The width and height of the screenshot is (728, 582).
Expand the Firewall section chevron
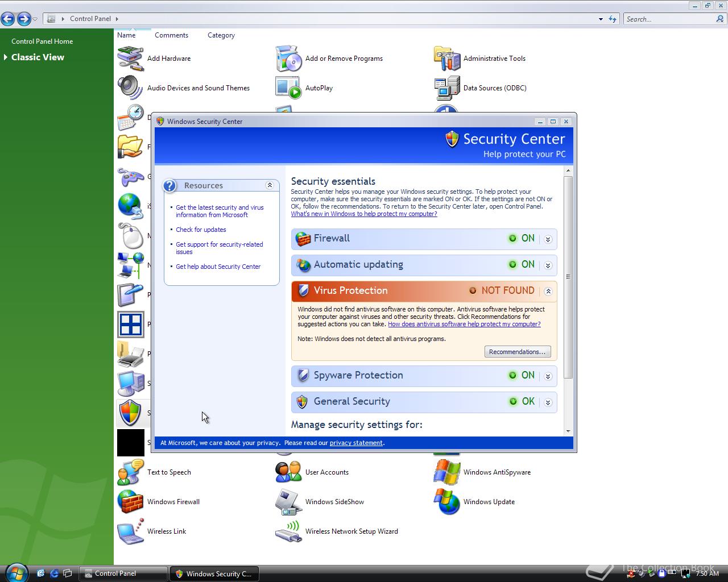(x=548, y=239)
